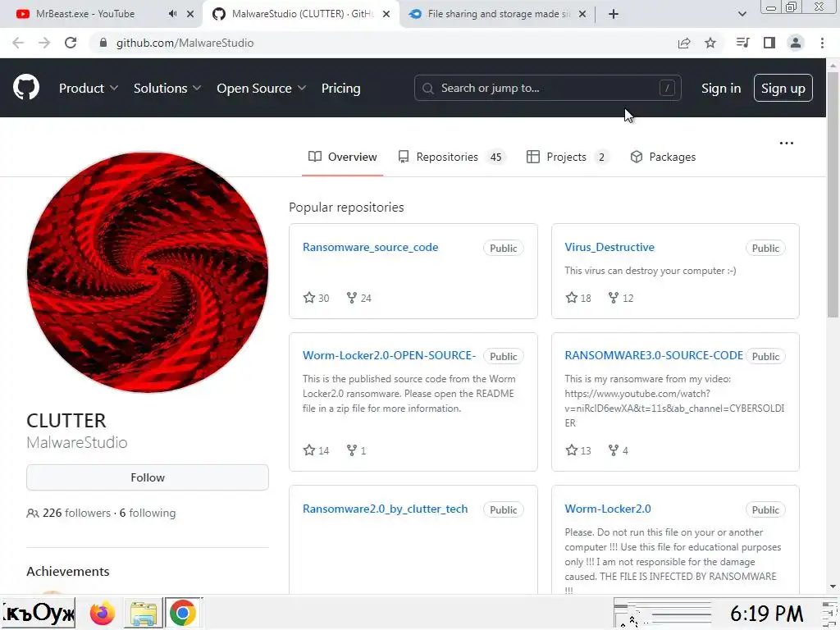
Task: Open the media control icon in toolbar
Action: [742, 43]
